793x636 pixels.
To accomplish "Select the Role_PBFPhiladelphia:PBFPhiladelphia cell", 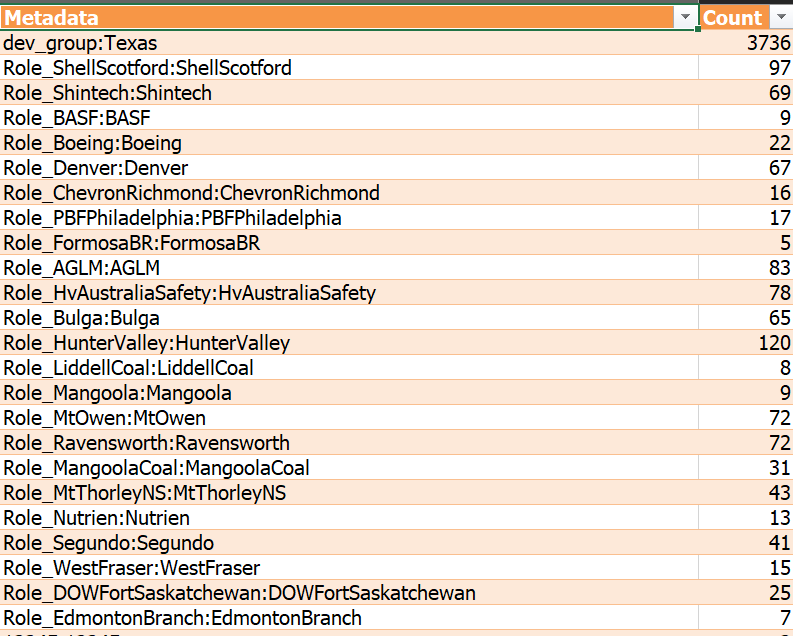I will click(x=349, y=218).
